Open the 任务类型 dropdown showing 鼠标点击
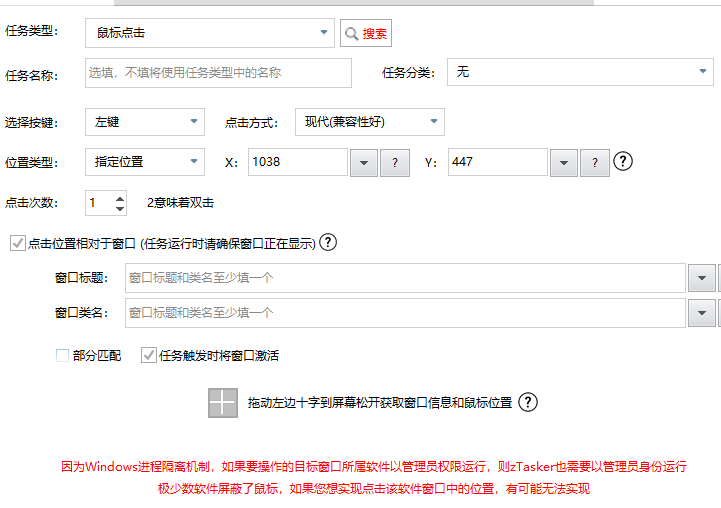721x508 pixels. pyautogui.click(x=210, y=33)
